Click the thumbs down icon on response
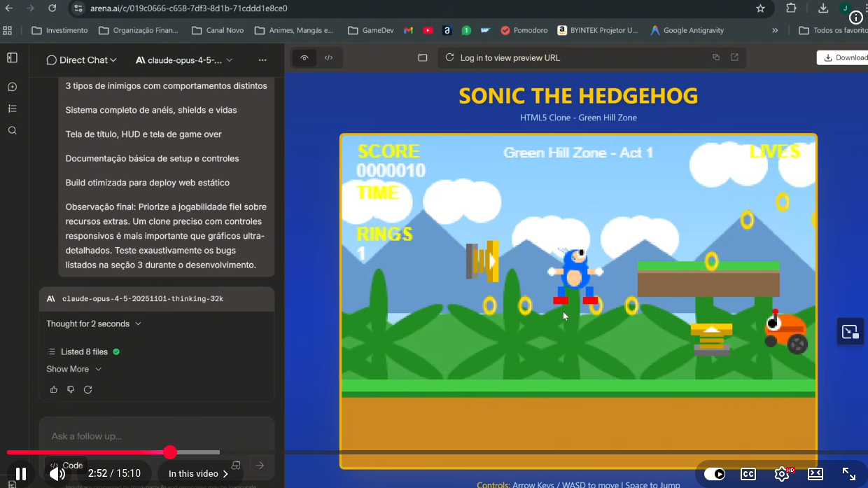This screenshot has width=868, height=488. (x=71, y=389)
